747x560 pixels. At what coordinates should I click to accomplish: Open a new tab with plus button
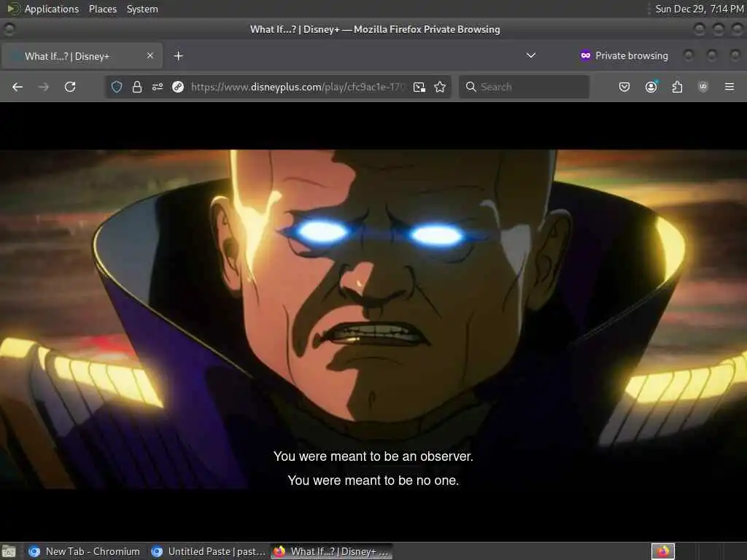pos(178,56)
